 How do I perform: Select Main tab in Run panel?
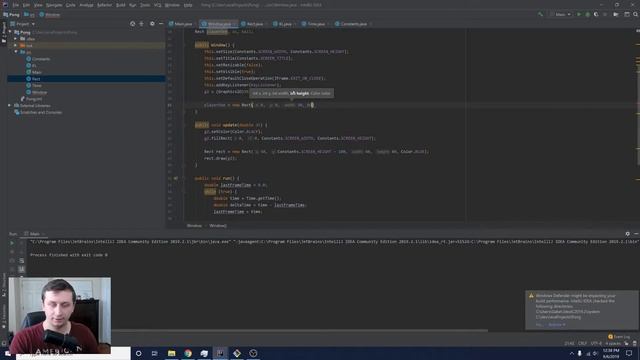click(34, 233)
